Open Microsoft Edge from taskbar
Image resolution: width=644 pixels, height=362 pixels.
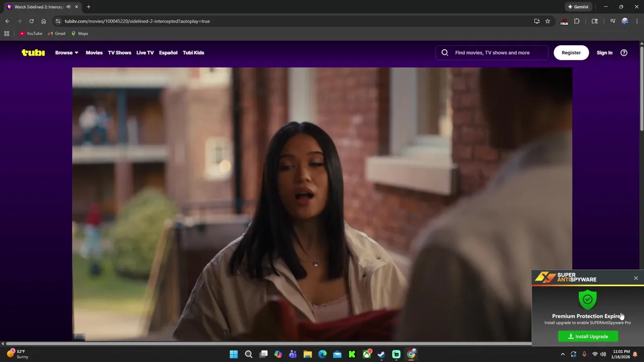[322, 354]
